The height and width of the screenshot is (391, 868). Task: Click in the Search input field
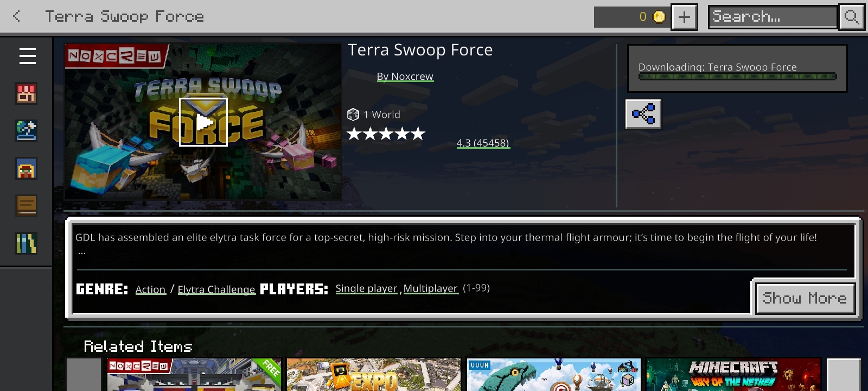click(773, 17)
